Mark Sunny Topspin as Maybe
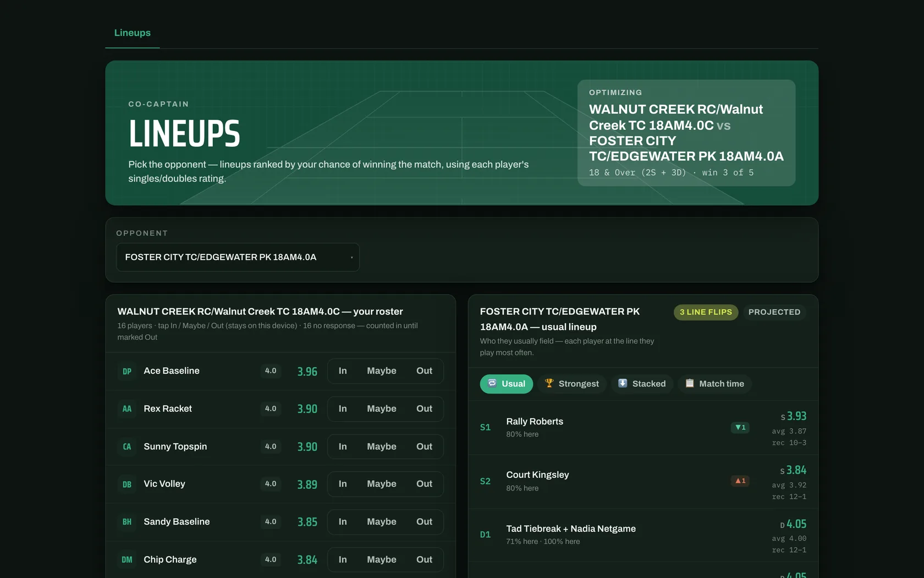This screenshot has width=924, height=578. coord(382,446)
